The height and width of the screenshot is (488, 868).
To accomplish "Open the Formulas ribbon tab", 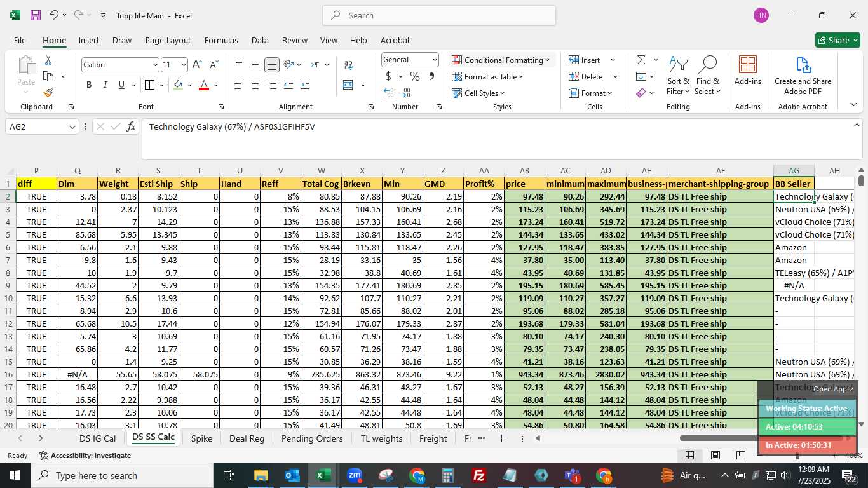I will [221, 40].
